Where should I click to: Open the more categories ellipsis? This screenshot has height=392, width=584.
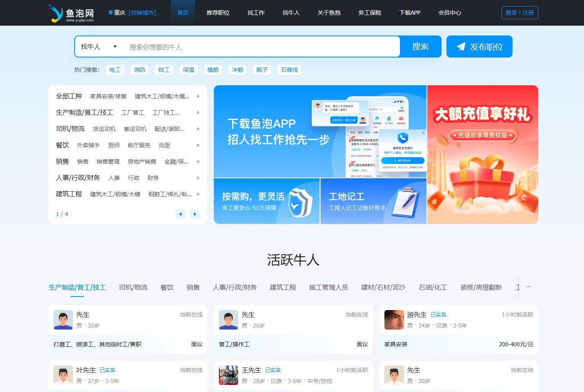tap(529, 287)
